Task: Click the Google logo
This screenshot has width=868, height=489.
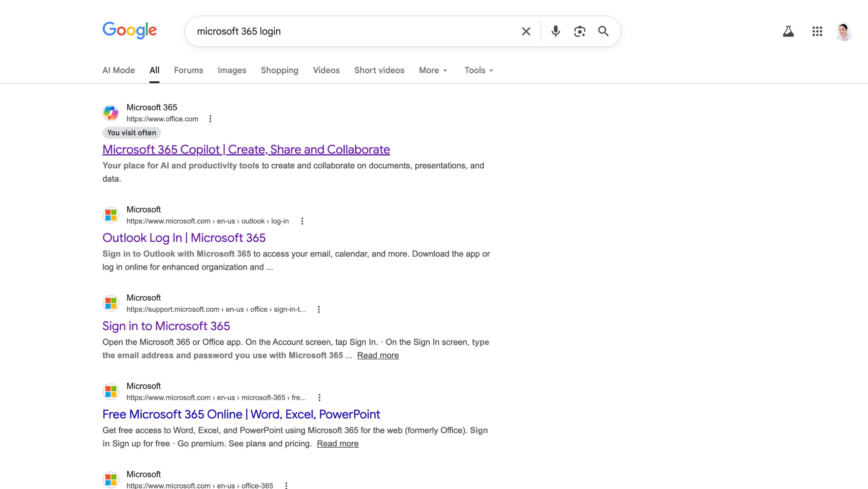Action: (130, 30)
